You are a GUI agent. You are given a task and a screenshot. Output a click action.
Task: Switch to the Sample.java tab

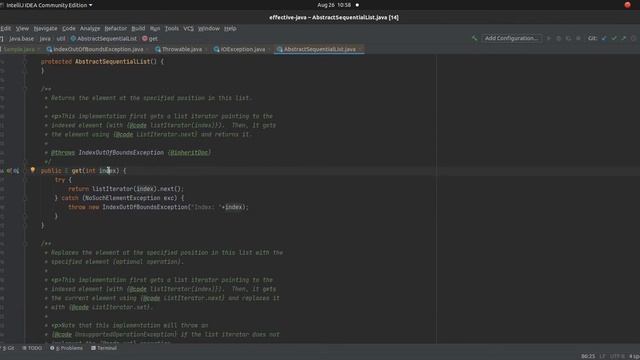click(x=20, y=49)
